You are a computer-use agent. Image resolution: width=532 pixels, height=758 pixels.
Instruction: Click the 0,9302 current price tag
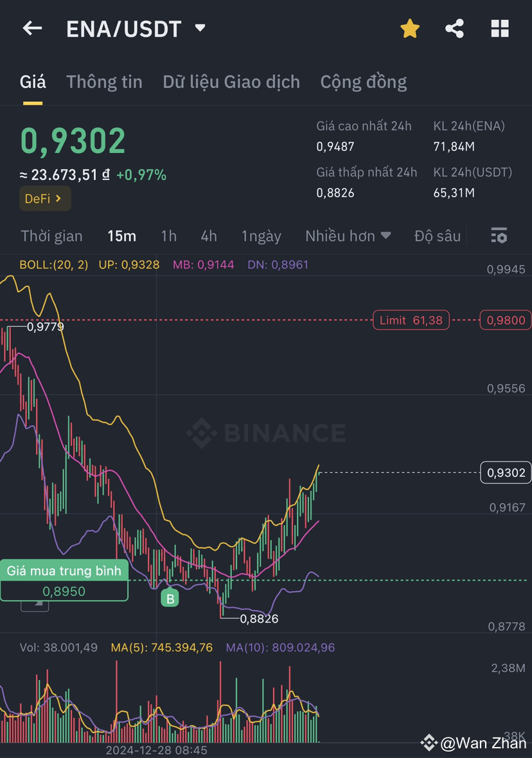coord(507,472)
